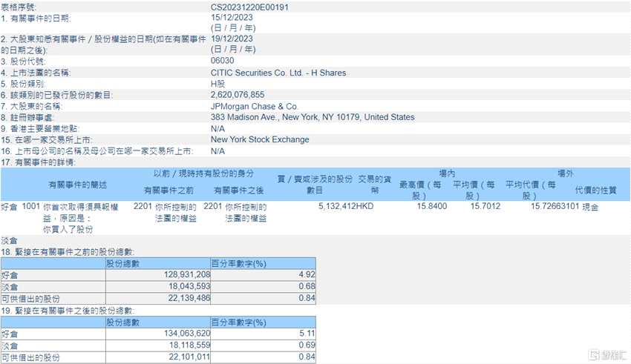The width and height of the screenshot is (631, 364).
Task: Click section 18 heading before-event share totals
Action: coord(68,252)
